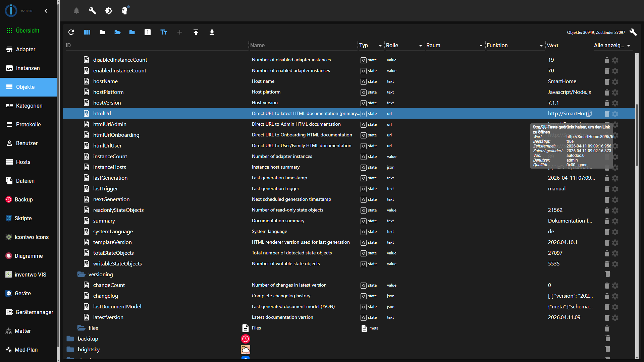Screen dimensions: 644x362
Task: Open Protokolle from the sidebar
Action: tap(28, 124)
